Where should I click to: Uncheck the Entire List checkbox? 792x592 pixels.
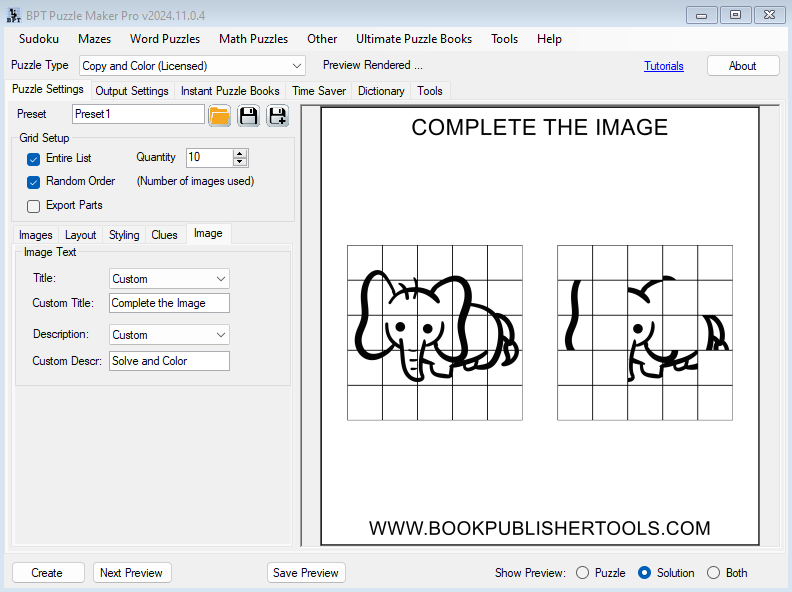click(34, 158)
